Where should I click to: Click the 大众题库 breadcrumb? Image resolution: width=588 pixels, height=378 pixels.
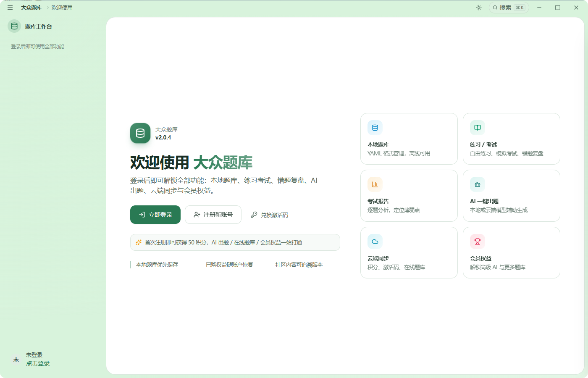[x=31, y=8]
